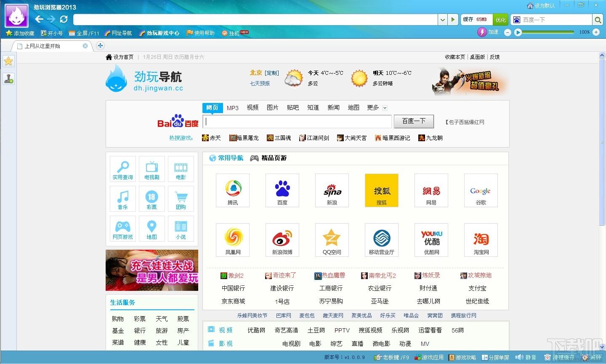606x364 pixels.
Task: Click 设为首页 link
Action: click(x=120, y=57)
